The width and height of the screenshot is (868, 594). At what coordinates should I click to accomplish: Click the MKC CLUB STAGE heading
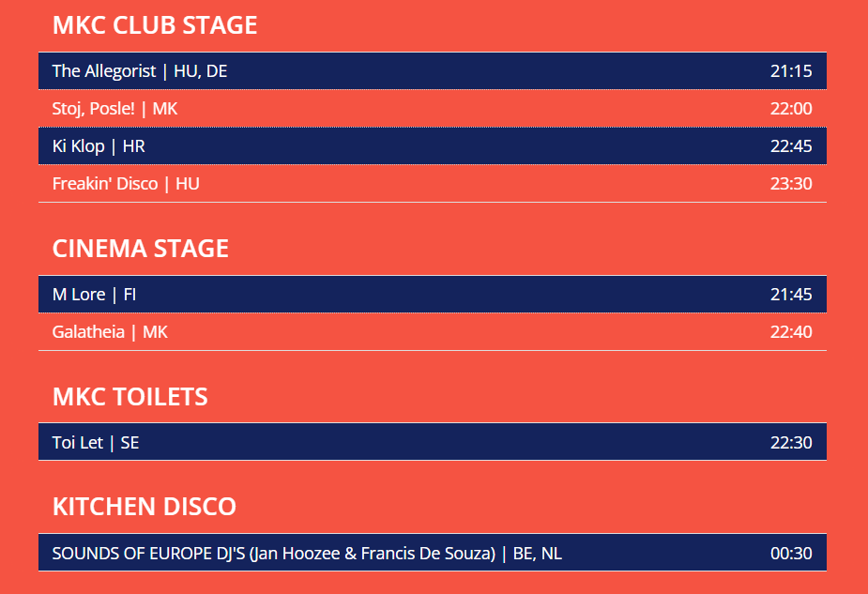click(155, 25)
